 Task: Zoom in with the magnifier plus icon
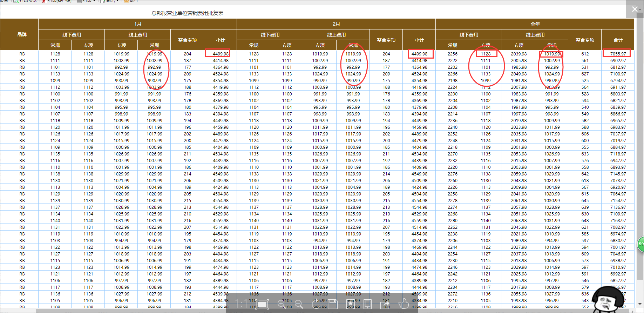pos(282,304)
